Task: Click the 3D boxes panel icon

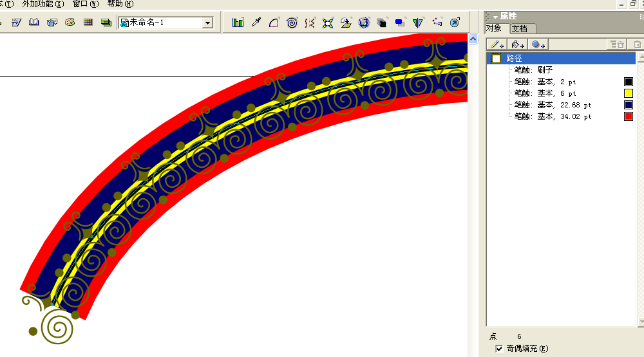Action: tap(52, 22)
